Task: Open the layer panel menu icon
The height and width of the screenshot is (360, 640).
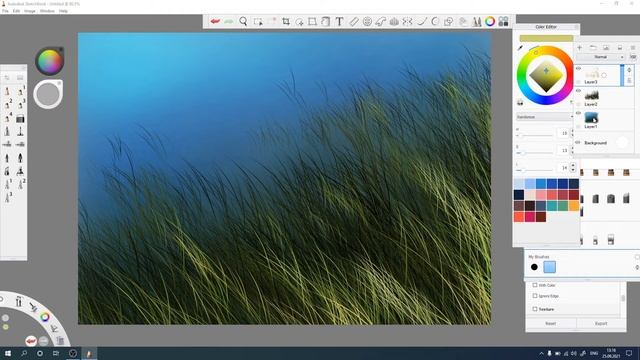Action: point(633,47)
